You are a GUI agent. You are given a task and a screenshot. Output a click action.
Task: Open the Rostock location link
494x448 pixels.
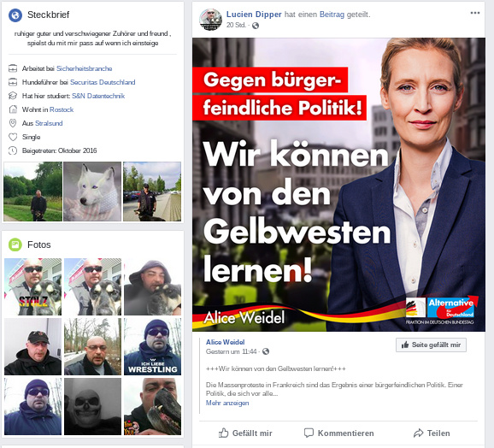pyautogui.click(x=62, y=109)
